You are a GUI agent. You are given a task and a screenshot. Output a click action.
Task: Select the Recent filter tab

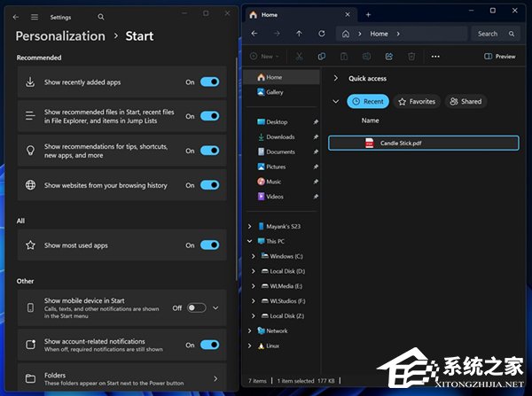368,101
